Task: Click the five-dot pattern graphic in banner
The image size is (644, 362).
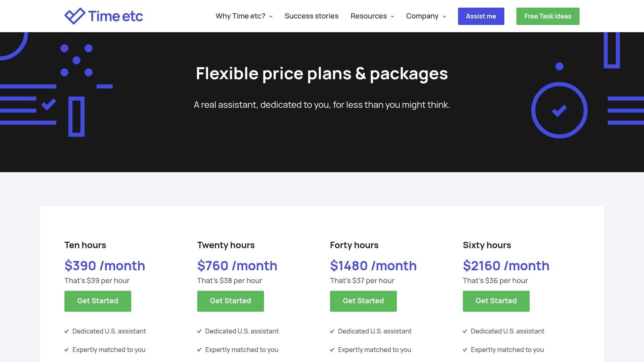Action: coord(76,60)
